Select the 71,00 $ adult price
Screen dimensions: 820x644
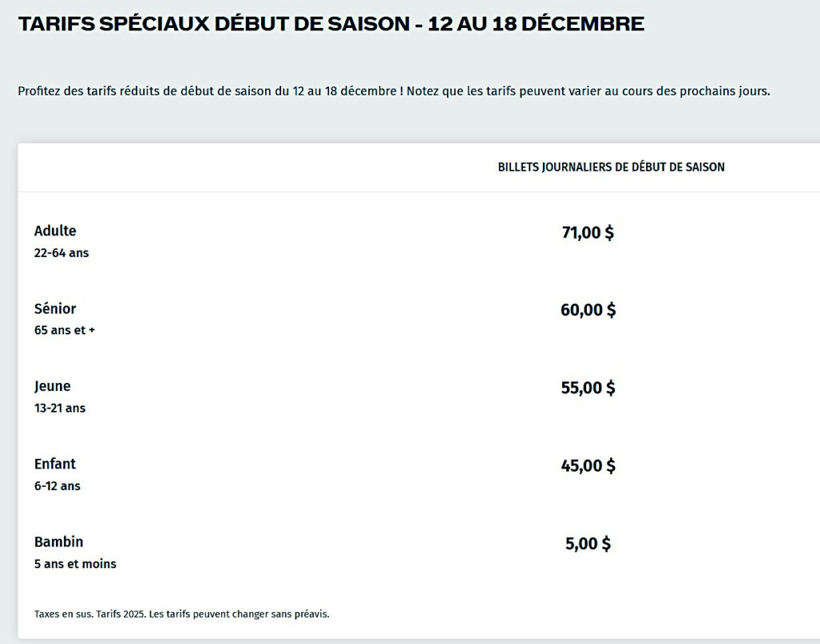click(588, 233)
